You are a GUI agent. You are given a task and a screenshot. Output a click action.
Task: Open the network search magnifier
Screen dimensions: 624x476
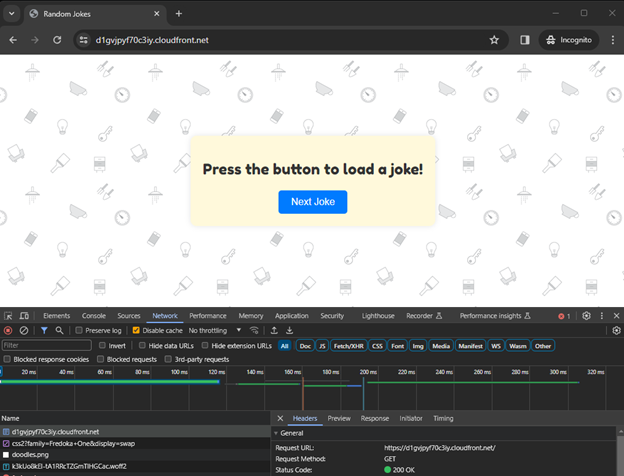[60, 330]
